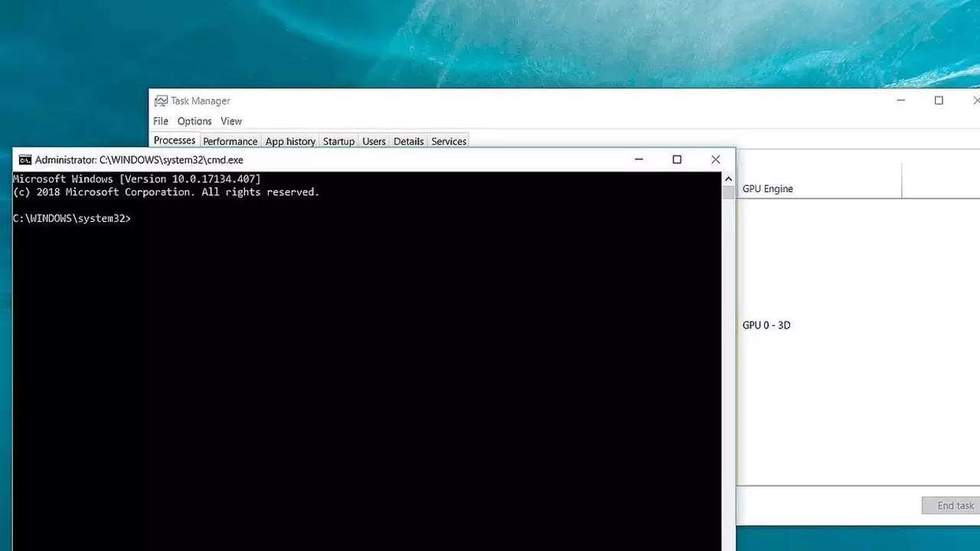Click the Command Prompt title bar icon
The width and height of the screenshot is (980, 551).
click(24, 160)
